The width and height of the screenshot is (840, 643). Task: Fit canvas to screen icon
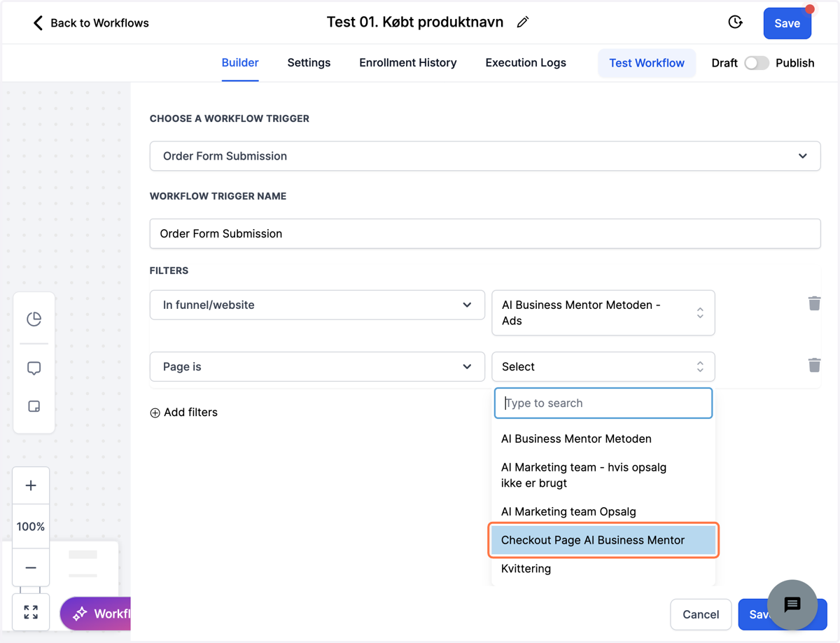(x=31, y=612)
